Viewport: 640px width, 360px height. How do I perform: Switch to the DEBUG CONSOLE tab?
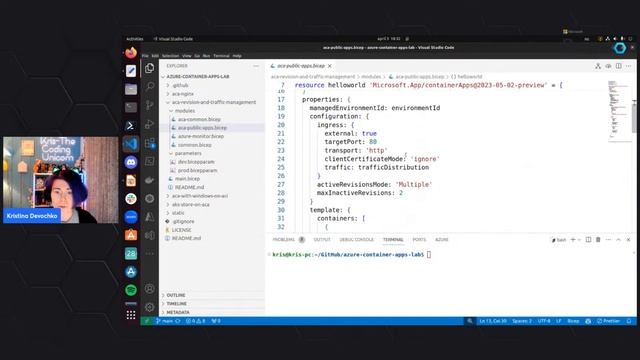coord(356,240)
